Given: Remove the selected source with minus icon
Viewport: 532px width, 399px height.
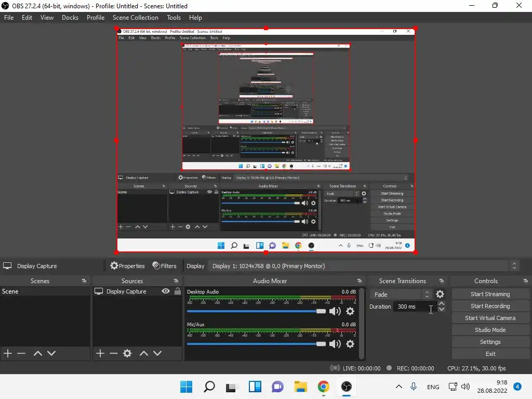Looking at the screenshot, I should pos(114,353).
